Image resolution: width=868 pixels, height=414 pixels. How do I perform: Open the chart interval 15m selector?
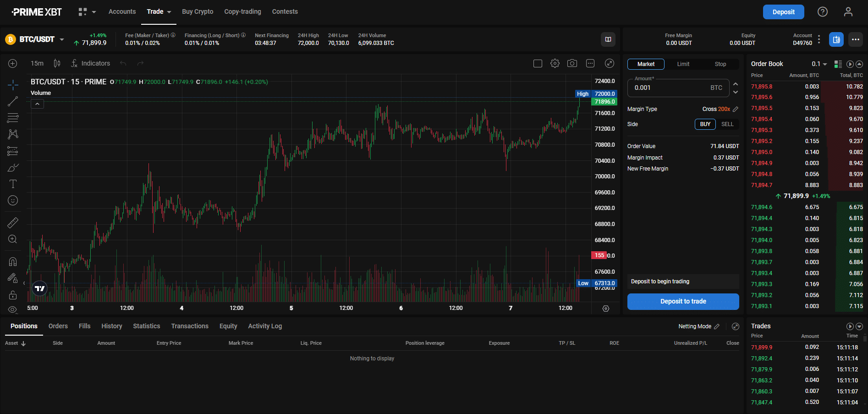point(37,63)
